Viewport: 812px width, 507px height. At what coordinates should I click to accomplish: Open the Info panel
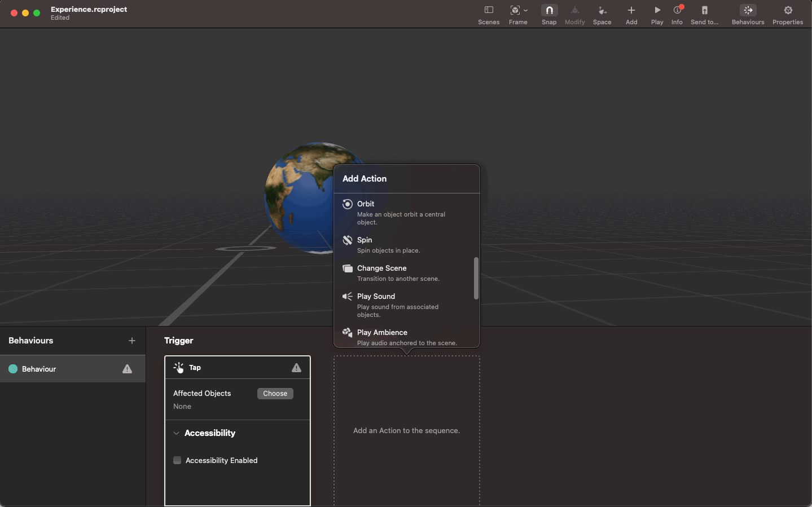pyautogui.click(x=677, y=10)
